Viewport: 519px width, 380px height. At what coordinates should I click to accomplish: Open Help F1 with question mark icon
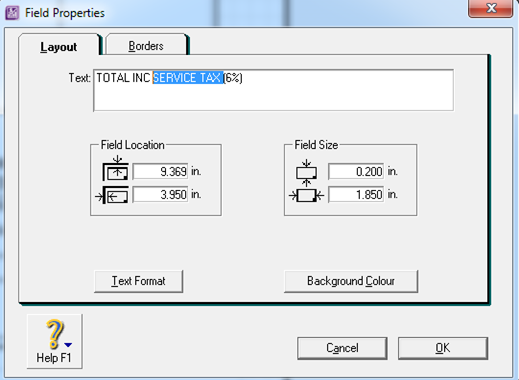[x=54, y=341]
